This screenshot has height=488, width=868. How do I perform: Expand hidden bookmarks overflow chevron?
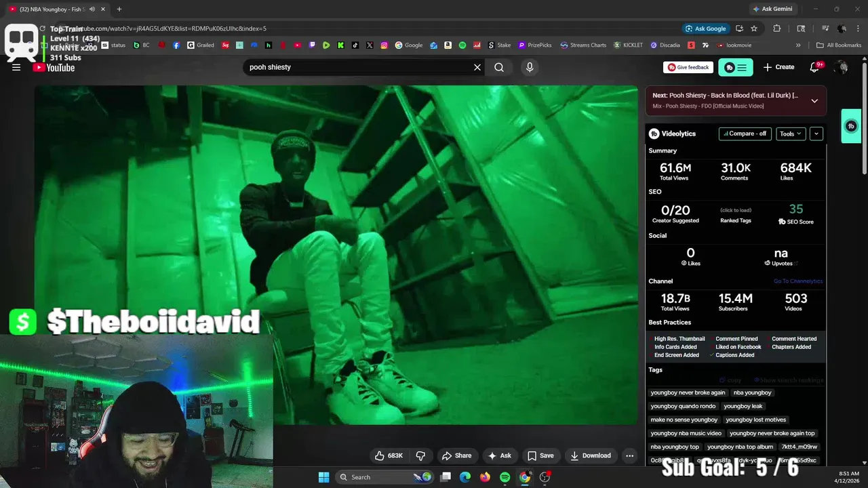[798, 45]
